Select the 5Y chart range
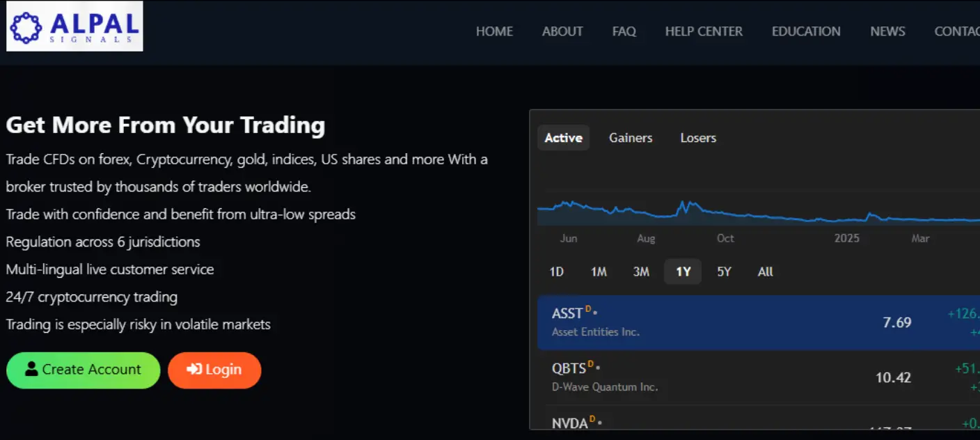 tap(724, 272)
